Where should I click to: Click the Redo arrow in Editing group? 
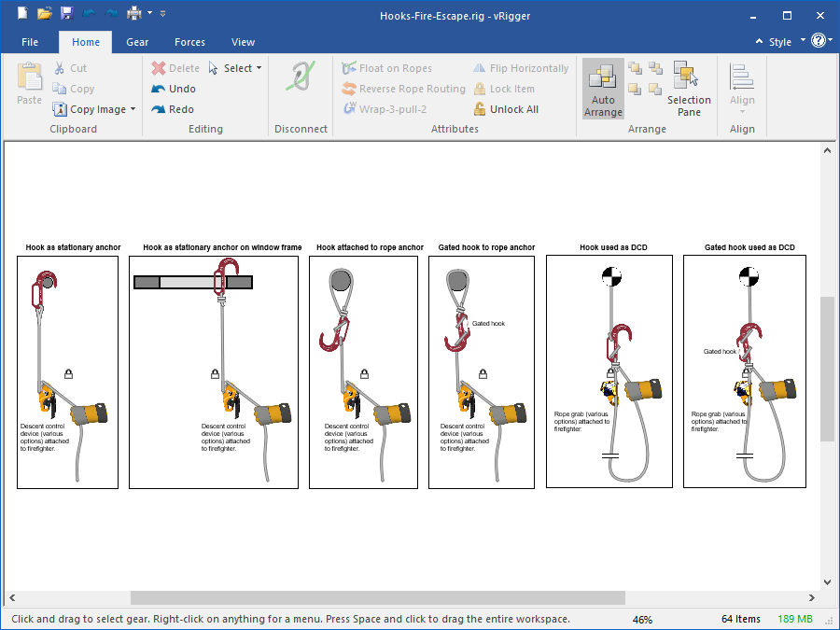point(159,109)
